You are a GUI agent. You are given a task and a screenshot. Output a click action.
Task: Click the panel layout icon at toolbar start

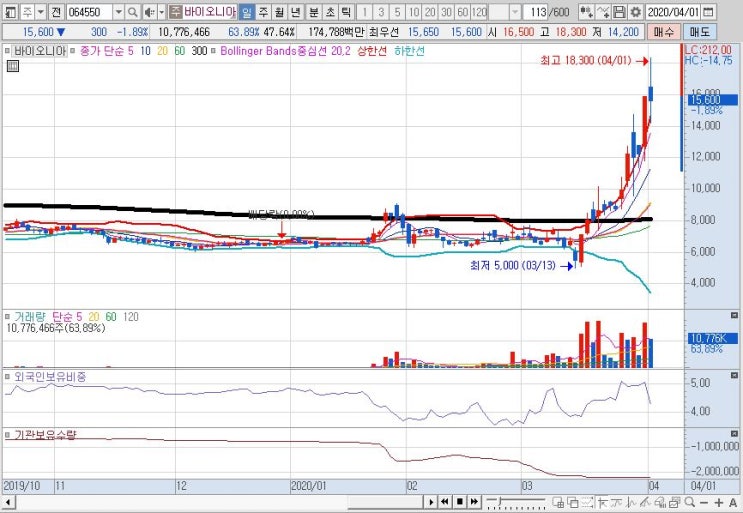(x=10, y=12)
